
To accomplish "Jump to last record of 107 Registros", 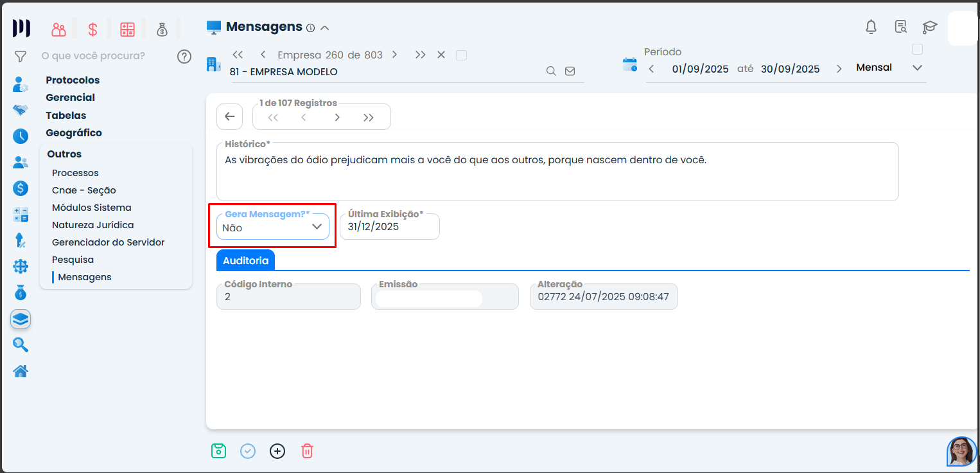I will [x=369, y=118].
